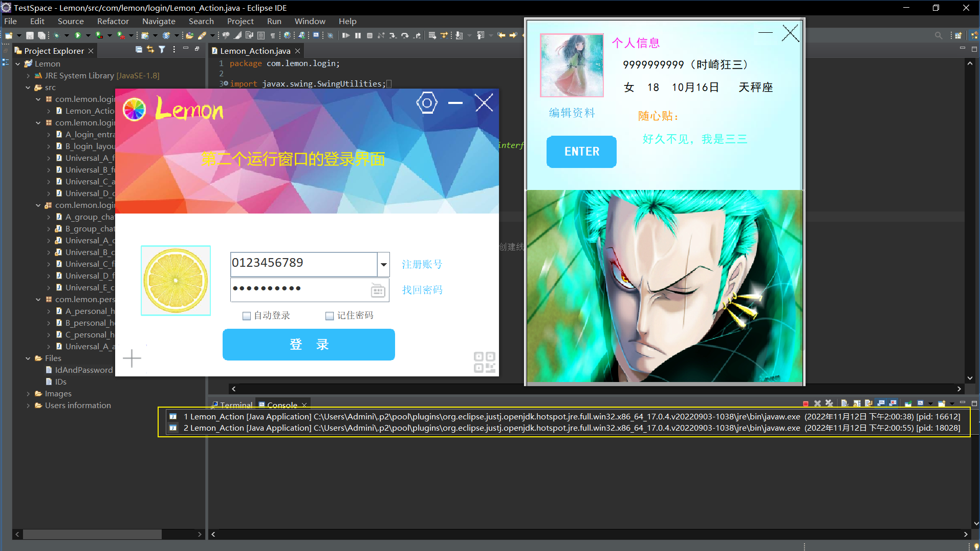Toggle Scroll Lock in the Console toolbar
This screenshot has height=551, width=980.
coord(857,404)
